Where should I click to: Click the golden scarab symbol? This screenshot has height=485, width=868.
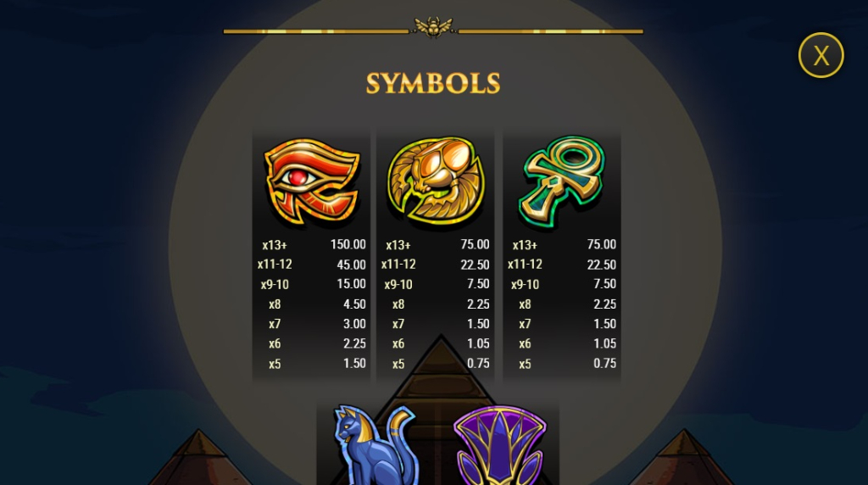click(x=437, y=181)
